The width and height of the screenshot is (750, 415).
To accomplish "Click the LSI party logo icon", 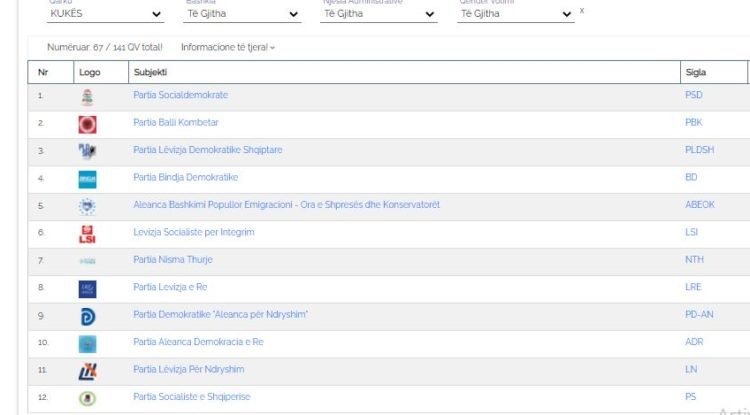I will 87,234.
